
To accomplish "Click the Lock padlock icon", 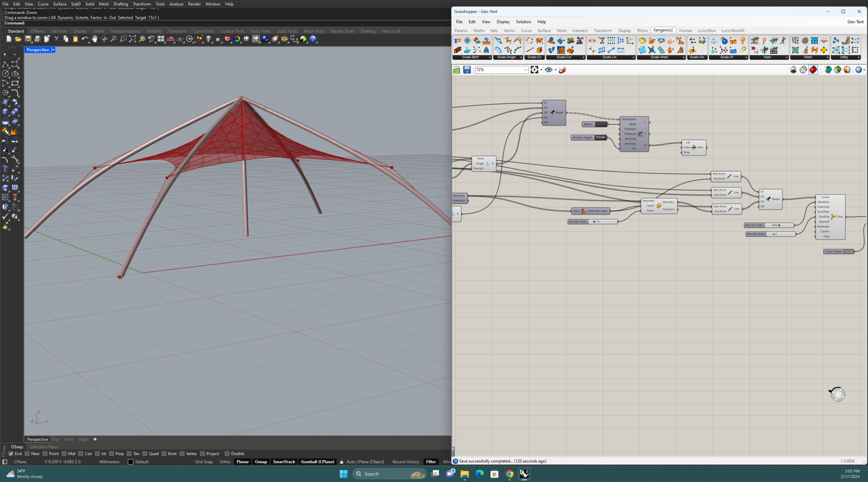I will [218, 39].
